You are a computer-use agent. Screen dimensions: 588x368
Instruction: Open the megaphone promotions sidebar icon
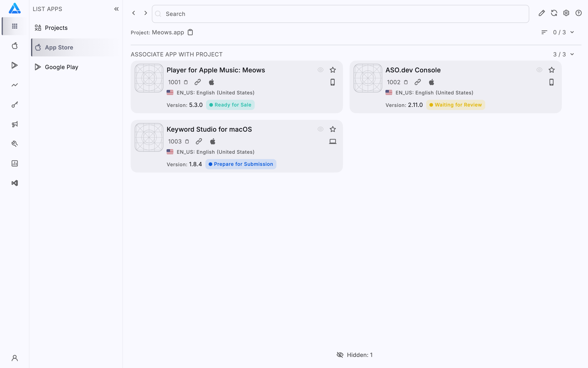click(14, 124)
